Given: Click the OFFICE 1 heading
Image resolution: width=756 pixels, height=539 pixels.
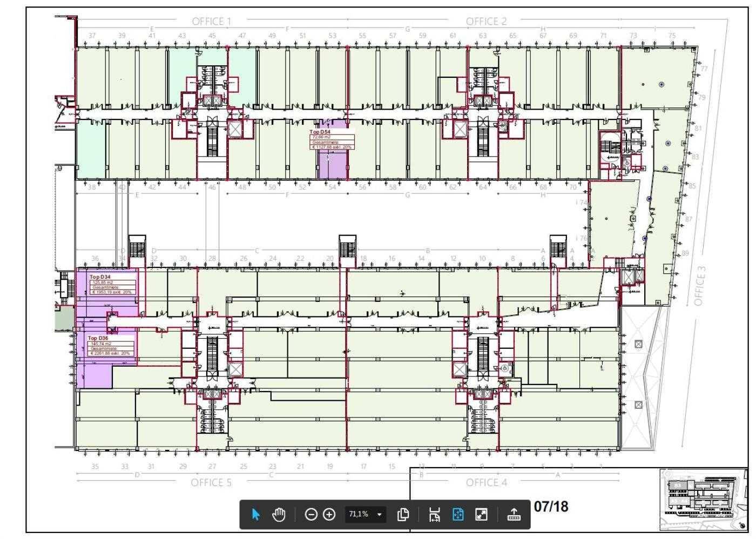Looking at the screenshot, I should 212,22.
